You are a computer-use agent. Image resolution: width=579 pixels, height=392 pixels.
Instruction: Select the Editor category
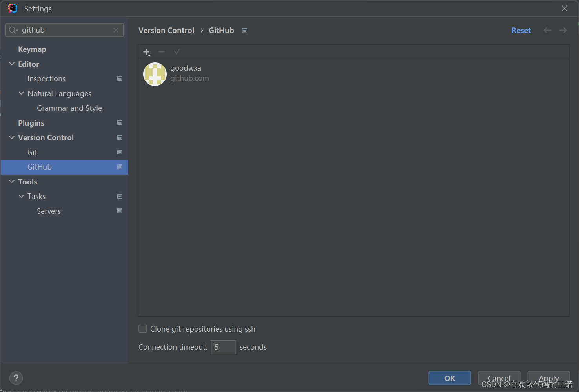click(29, 64)
